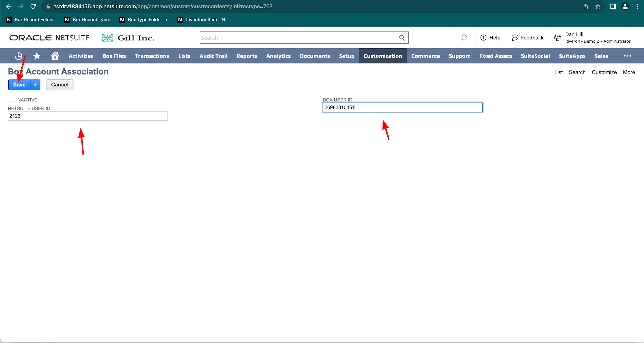
Task: Reload the page in the browser
Action: pyautogui.click(x=33, y=7)
